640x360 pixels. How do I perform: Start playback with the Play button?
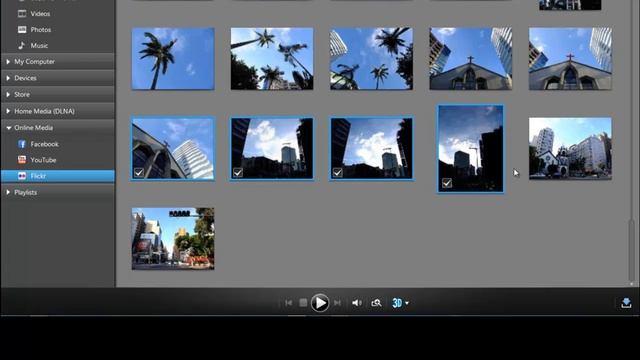pyautogui.click(x=320, y=303)
